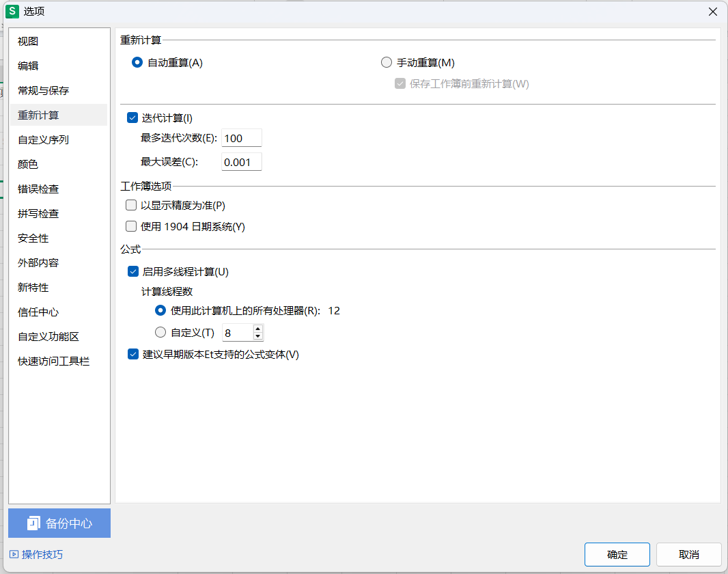Click the 最大误差 input field
Image resolution: width=728 pixels, height=574 pixels.
(241, 161)
